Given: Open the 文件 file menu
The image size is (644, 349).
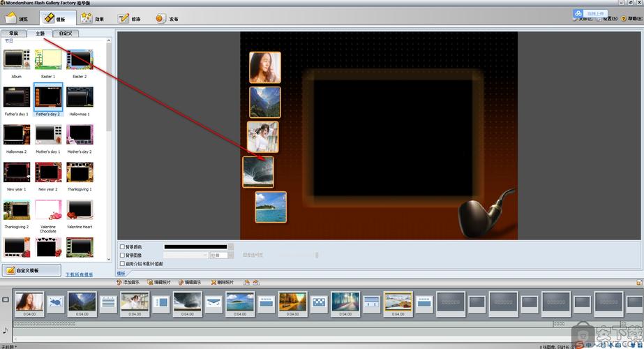Looking at the screenshot, I should coord(584,19).
